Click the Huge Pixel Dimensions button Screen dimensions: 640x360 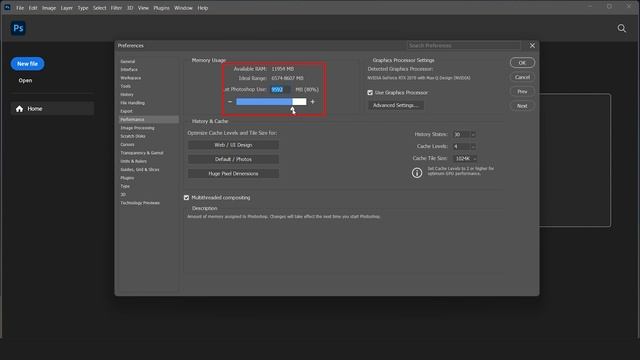[233, 173]
